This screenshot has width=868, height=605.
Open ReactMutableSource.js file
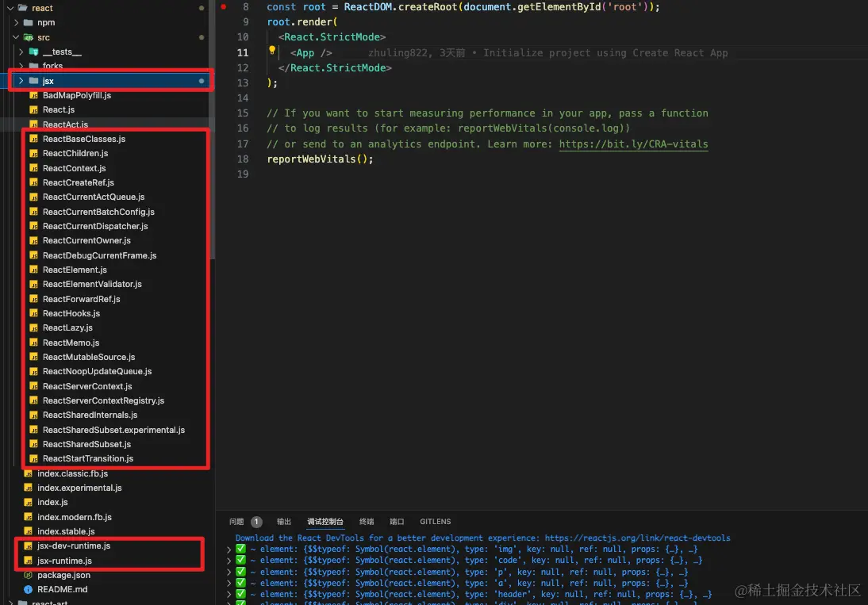[89, 358]
